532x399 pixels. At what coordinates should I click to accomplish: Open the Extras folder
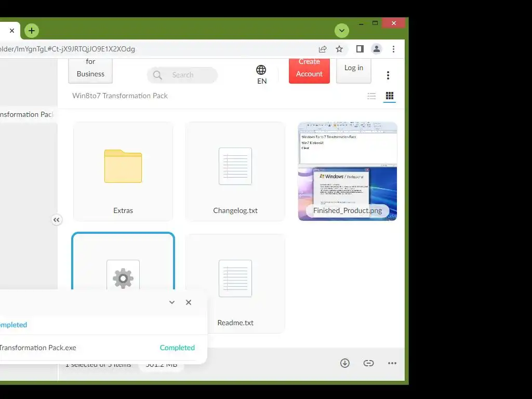(123, 171)
